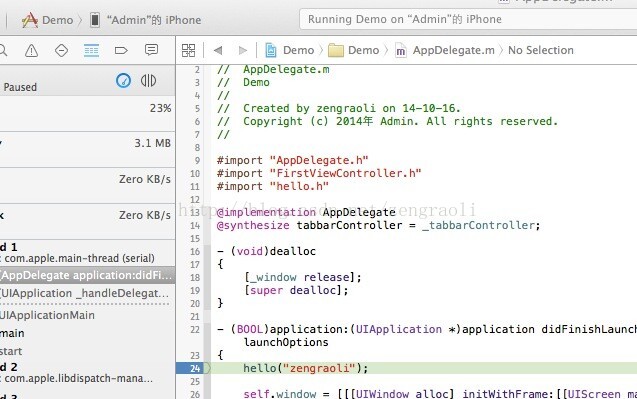Click the first Zero KB/s gauge row

tap(87, 185)
